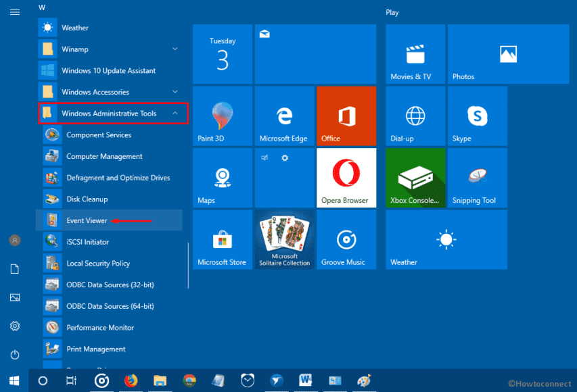Screen dimensions: 577x392
Task: Launch the Groove Music tile
Action: [346, 239]
